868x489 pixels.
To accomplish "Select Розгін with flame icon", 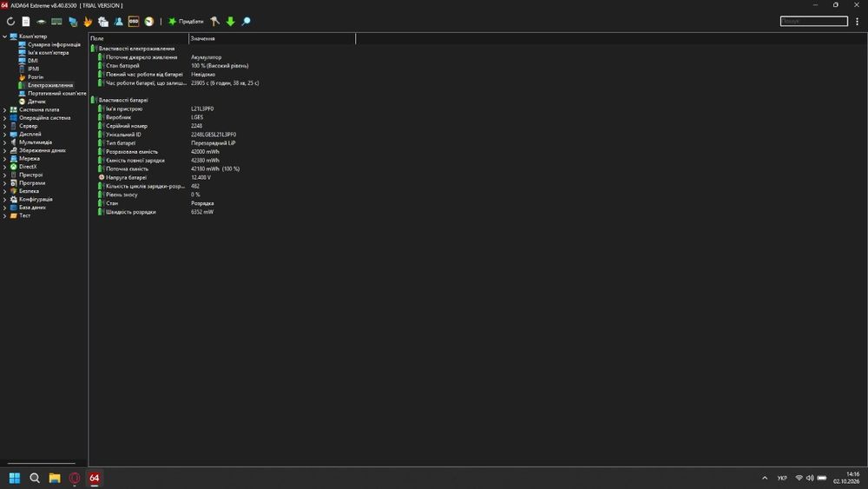I will [x=31, y=77].
